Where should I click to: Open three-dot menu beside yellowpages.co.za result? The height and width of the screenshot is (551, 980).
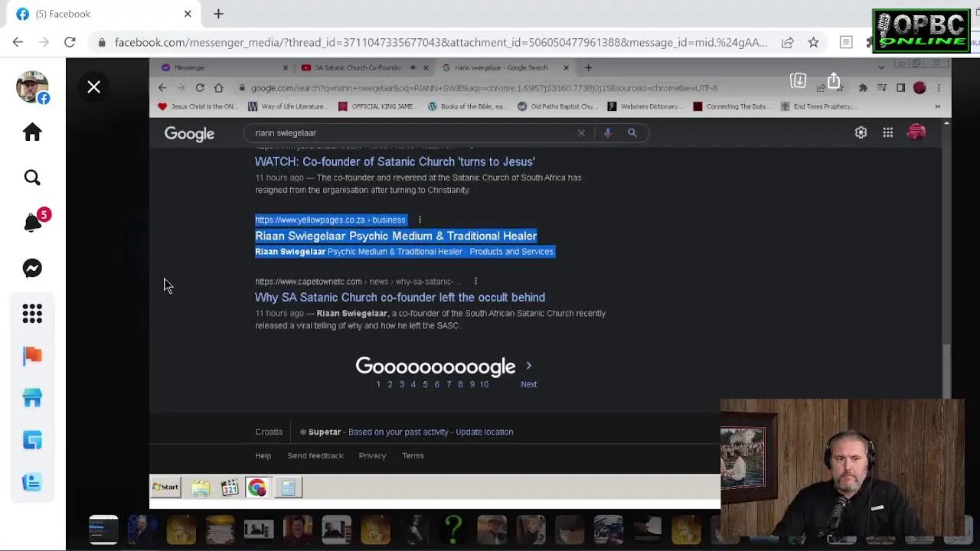[x=420, y=220]
